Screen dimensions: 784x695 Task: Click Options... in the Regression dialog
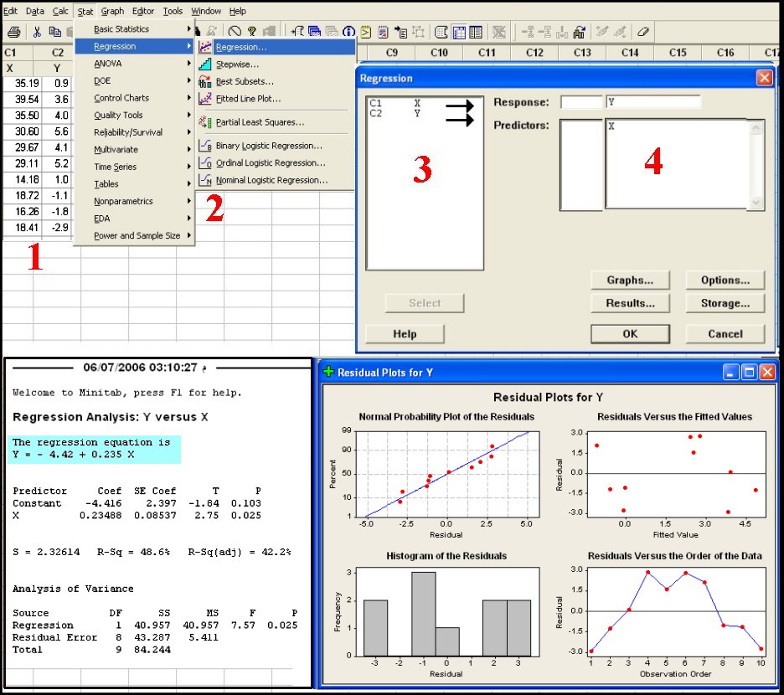click(725, 280)
